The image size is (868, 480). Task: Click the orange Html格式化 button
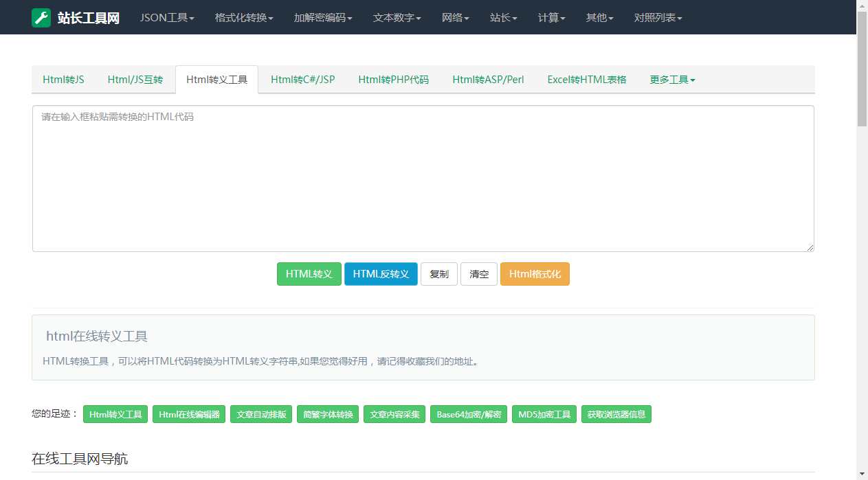[535, 273]
